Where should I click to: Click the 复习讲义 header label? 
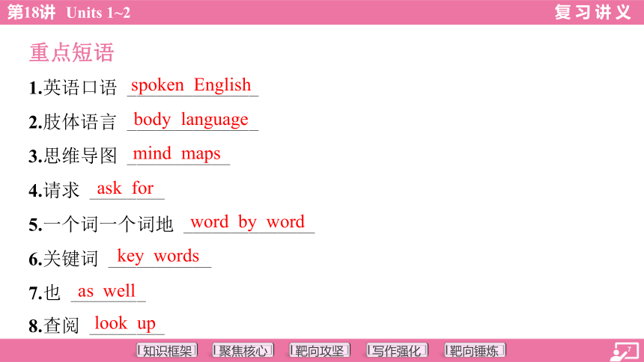coord(592,12)
